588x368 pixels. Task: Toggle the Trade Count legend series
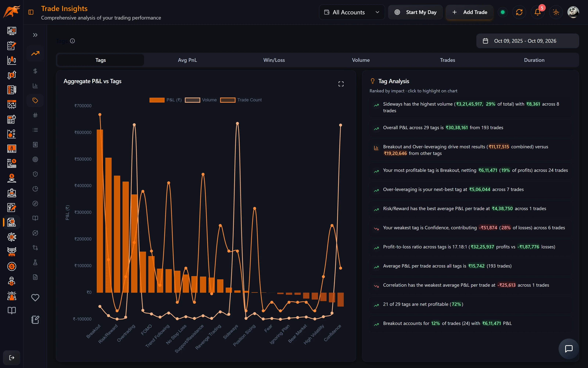click(x=241, y=100)
